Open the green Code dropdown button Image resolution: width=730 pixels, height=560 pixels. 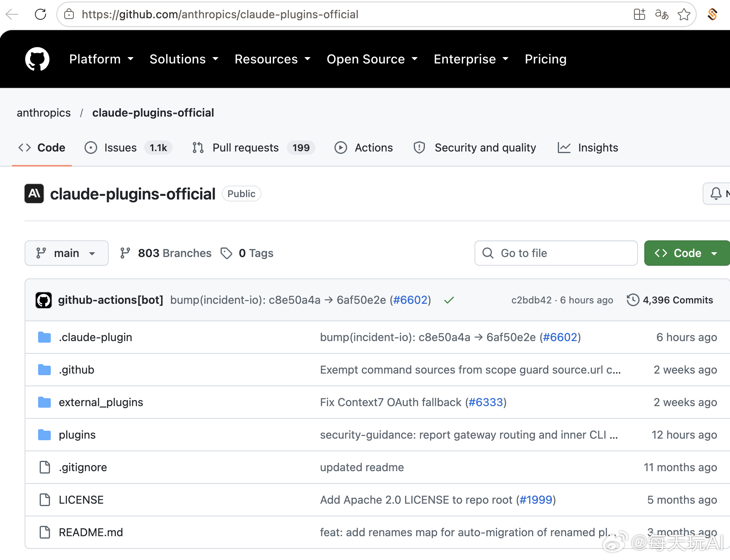pyautogui.click(x=687, y=253)
